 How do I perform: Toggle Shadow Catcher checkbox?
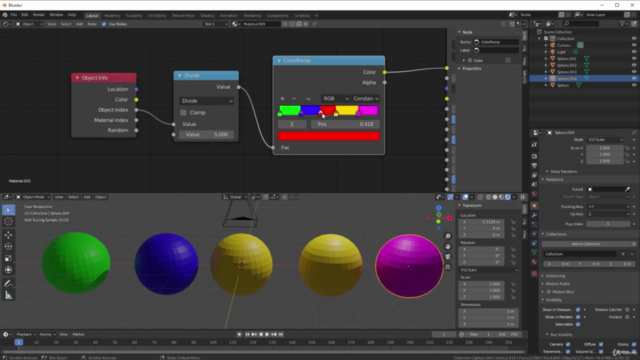click(627, 310)
